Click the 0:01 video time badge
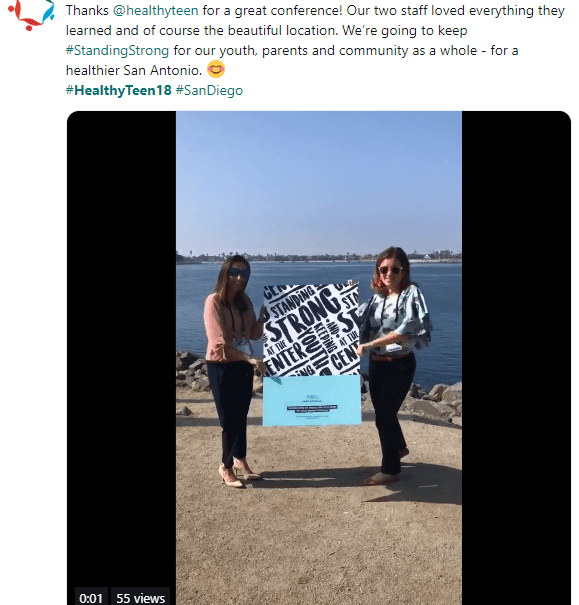579x605 pixels. pos(91,597)
